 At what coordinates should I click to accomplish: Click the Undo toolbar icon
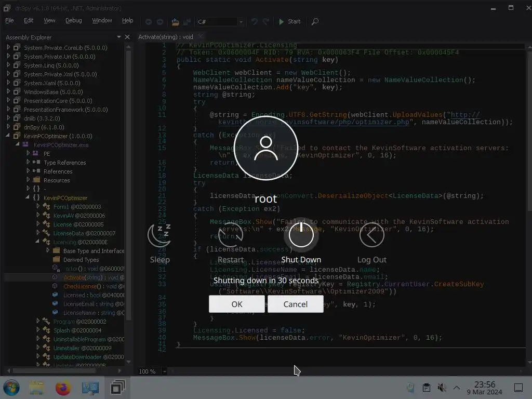(254, 22)
